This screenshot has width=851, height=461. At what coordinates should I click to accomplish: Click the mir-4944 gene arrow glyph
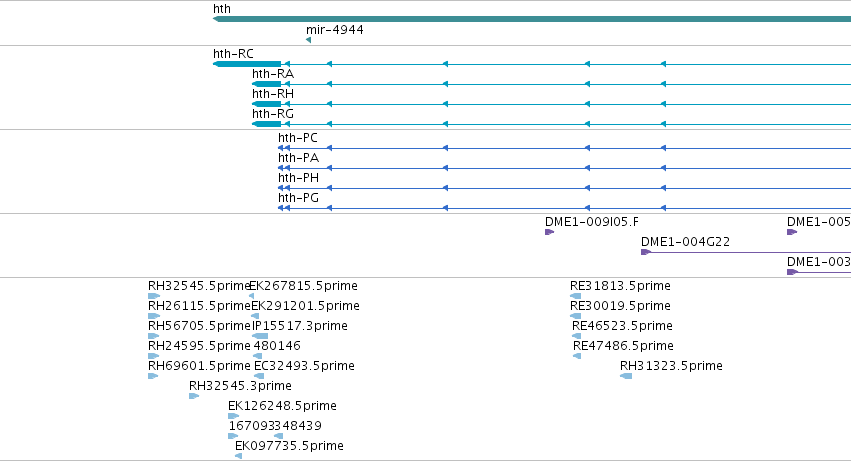tap(308, 40)
